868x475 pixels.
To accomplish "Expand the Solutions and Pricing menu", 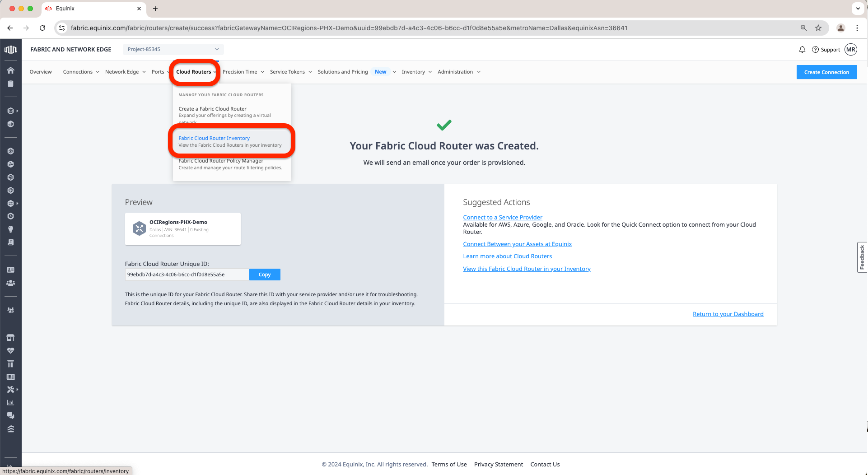I will point(357,72).
